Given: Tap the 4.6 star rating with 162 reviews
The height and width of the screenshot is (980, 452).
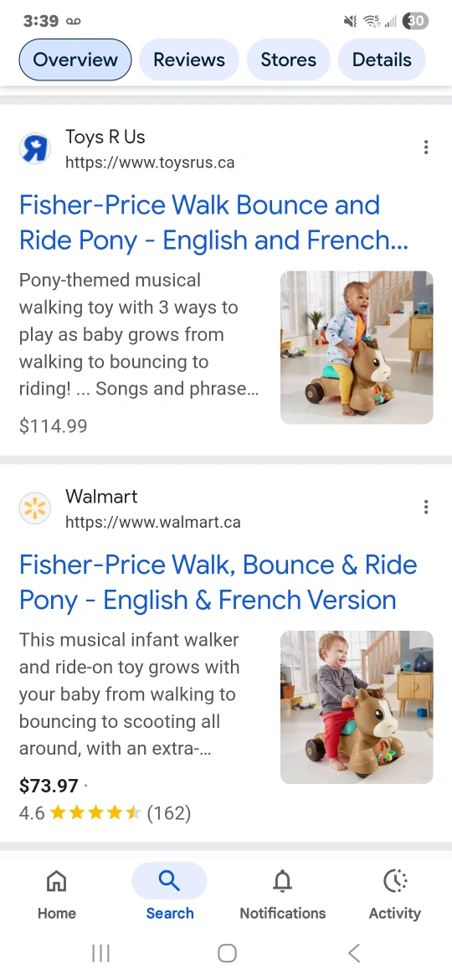Looking at the screenshot, I should tap(105, 813).
